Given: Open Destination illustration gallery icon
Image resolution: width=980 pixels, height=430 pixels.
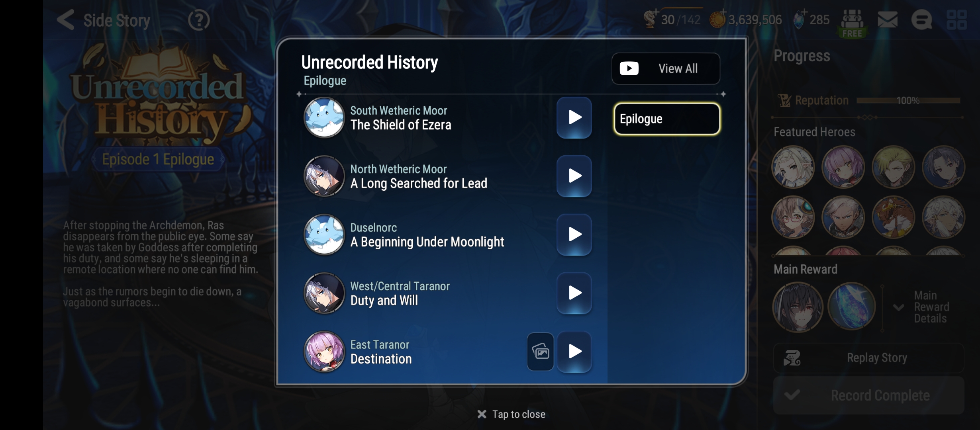Looking at the screenshot, I should 541,352.
